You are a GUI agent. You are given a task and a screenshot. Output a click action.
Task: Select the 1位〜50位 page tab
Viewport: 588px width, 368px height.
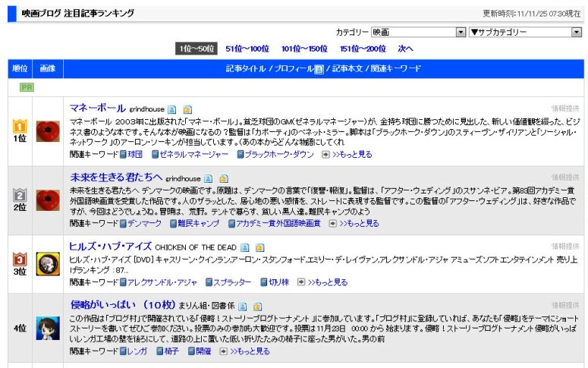pyautogui.click(x=197, y=49)
